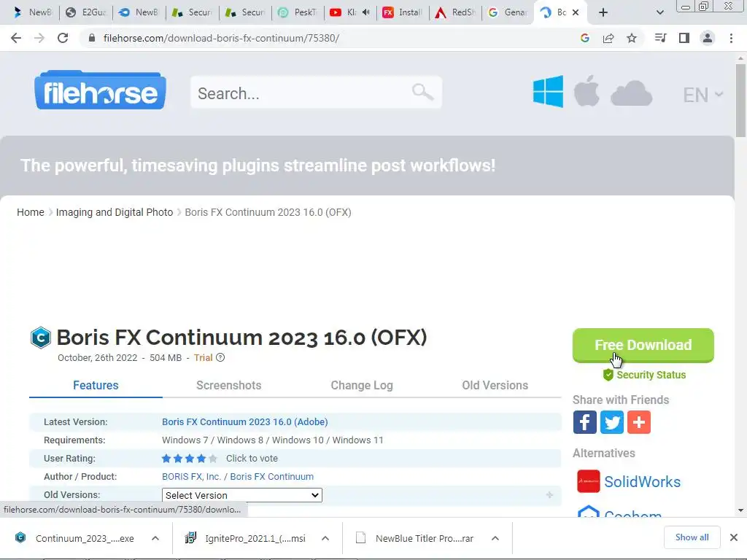Switch to the E2Gua browser tab

click(86, 12)
